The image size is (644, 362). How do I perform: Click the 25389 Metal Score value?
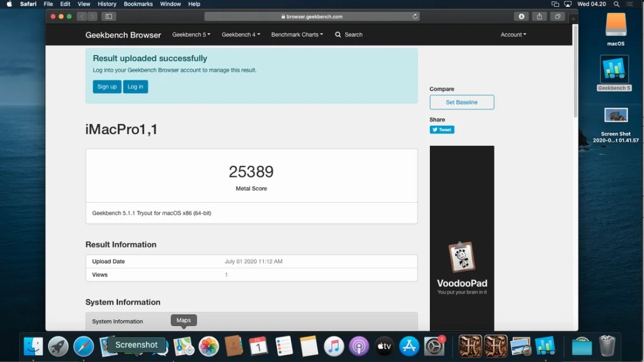(251, 172)
